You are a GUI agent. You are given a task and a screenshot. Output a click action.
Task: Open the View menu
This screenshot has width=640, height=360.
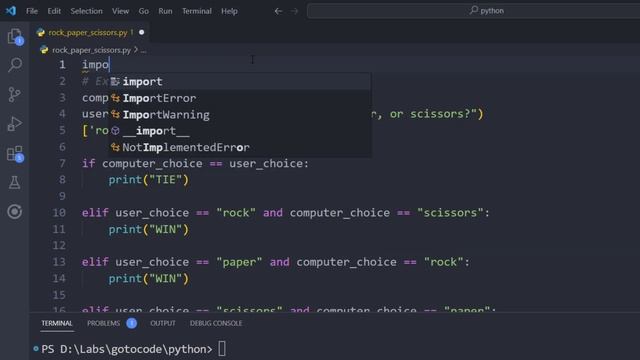pyautogui.click(x=120, y=11)
